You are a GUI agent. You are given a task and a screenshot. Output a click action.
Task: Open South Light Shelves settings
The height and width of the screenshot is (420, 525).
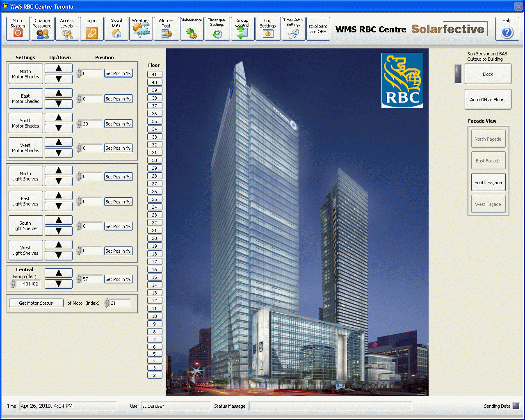pyautogui.click(x=26, y=226)
